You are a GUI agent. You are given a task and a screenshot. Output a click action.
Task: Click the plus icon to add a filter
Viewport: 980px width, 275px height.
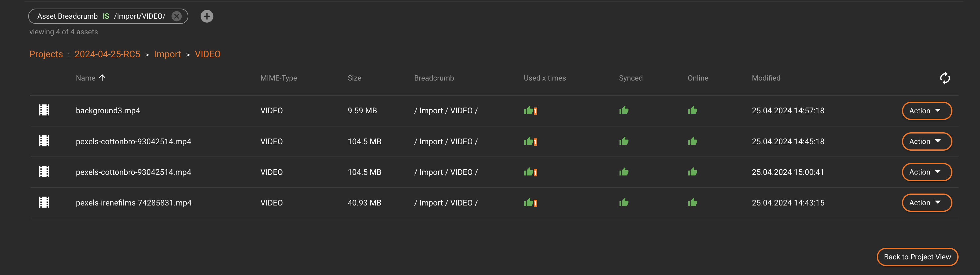pos(207,16)
